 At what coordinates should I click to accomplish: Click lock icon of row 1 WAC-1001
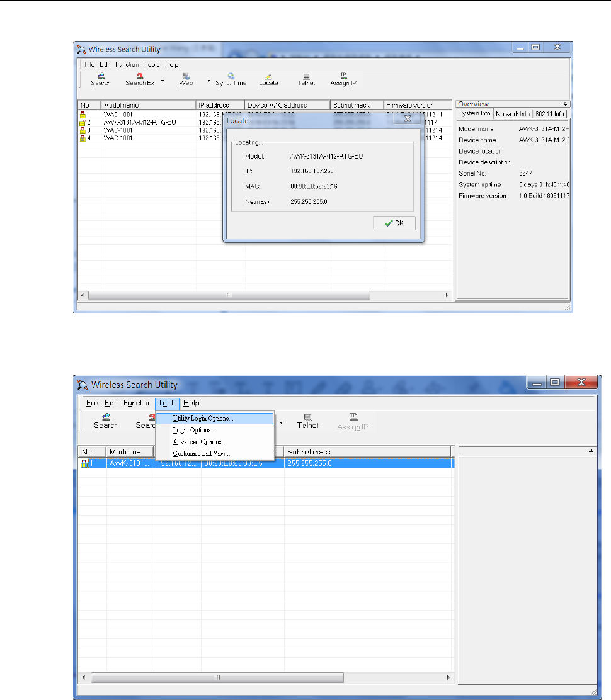tap(83, 115)
